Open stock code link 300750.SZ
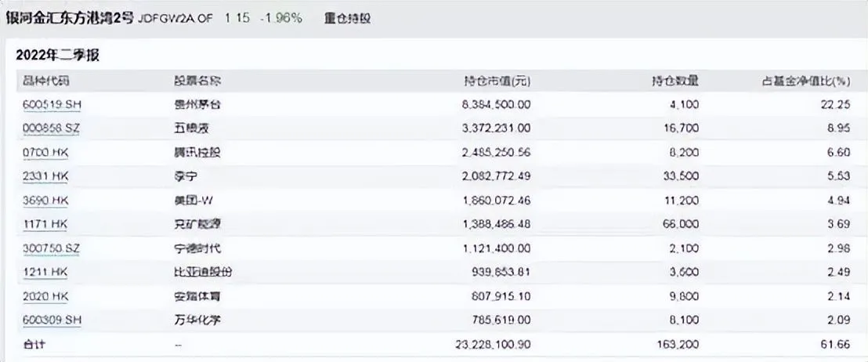 52,248
